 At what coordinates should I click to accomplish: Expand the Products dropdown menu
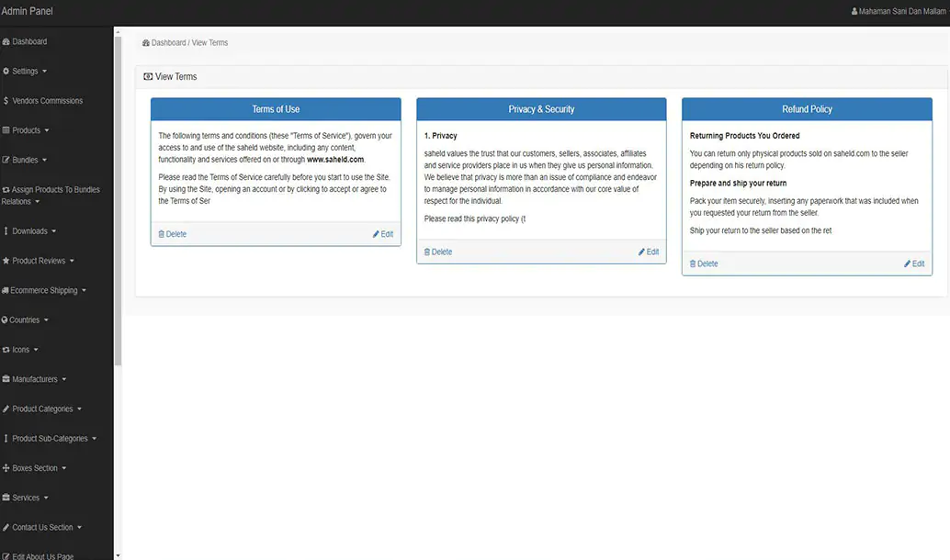(x=46, y=130)
